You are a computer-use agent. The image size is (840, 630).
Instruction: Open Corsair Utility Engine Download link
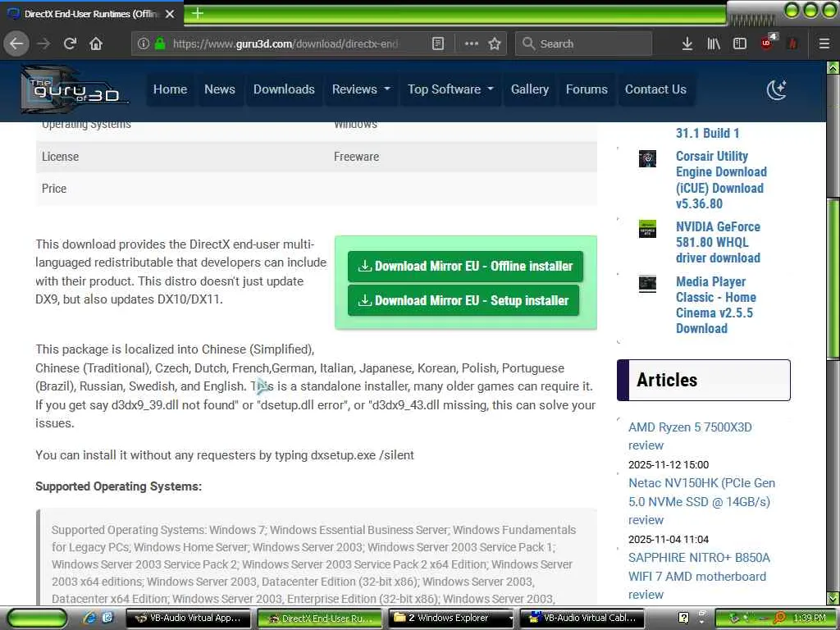pos(721,180)
